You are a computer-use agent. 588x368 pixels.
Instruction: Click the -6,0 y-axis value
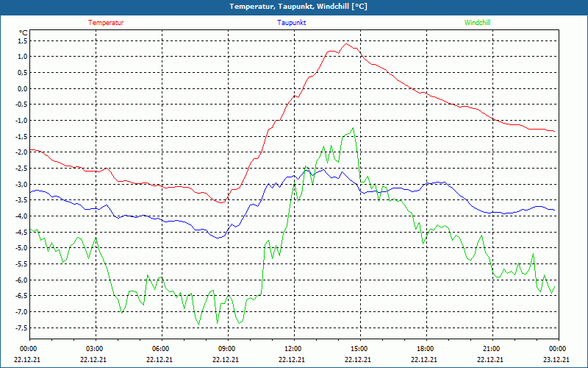(21, 280)
